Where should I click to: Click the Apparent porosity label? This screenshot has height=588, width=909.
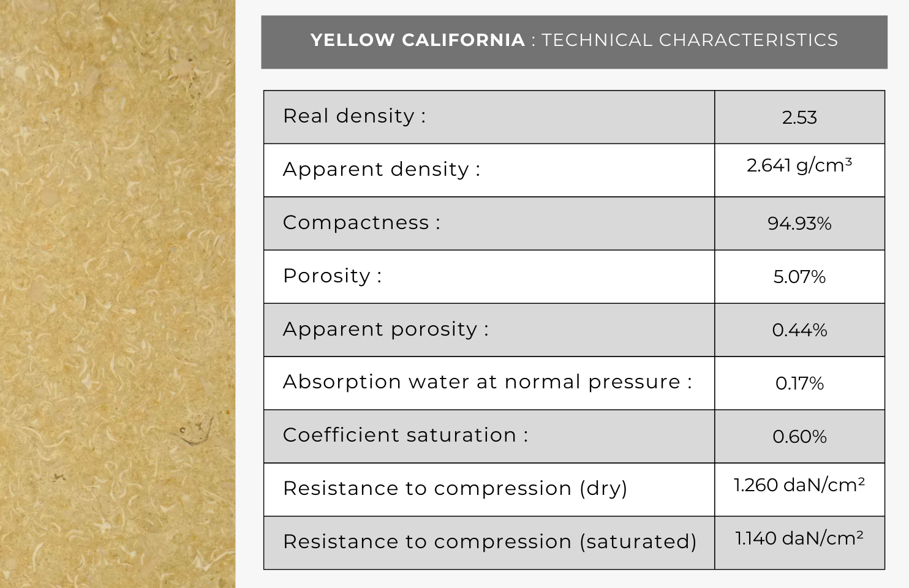[386, 330]
